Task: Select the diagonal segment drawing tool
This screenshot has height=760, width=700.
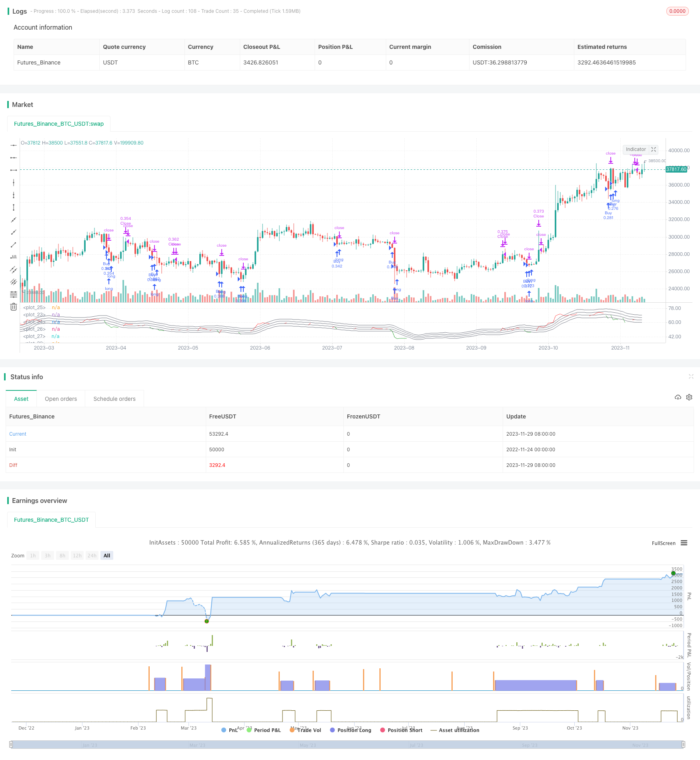Action: (14, 245)
